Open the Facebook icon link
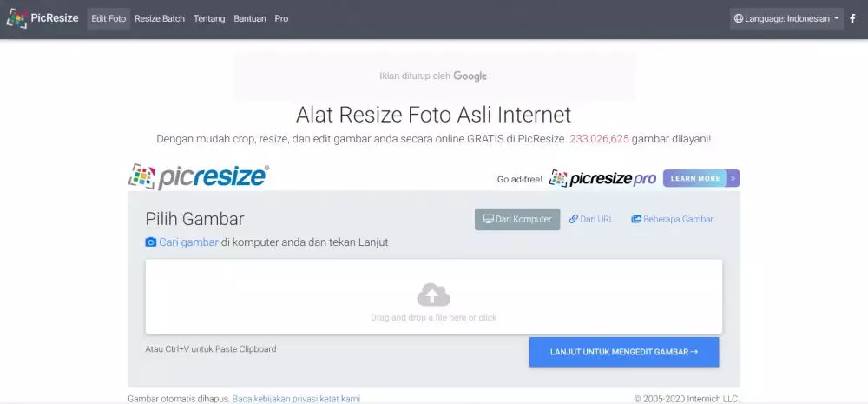 click(x=852, y=18)
